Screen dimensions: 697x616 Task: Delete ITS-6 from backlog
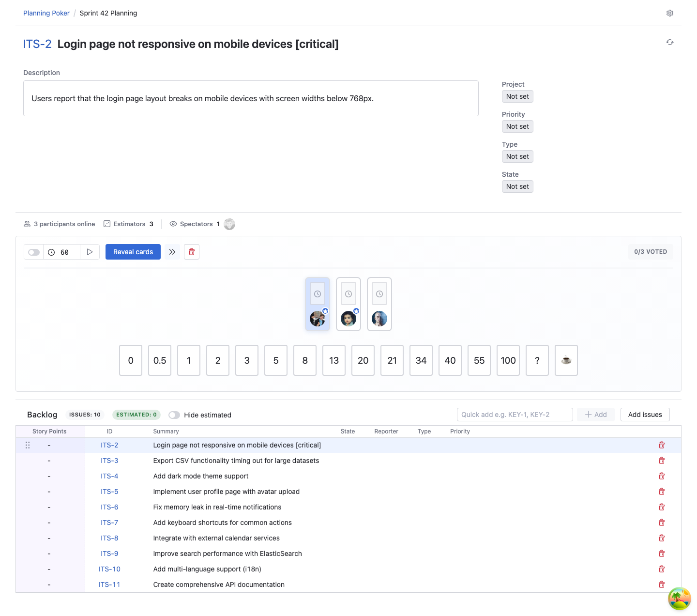662,507
